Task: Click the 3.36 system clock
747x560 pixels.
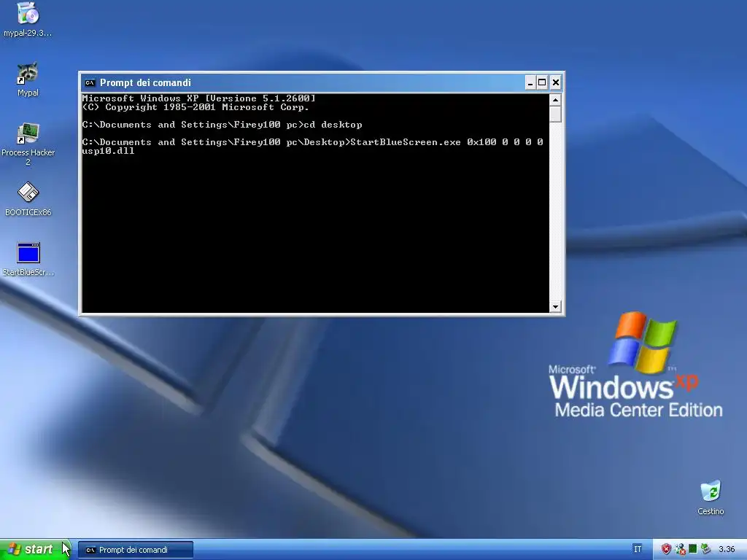Action: (727, 550)
